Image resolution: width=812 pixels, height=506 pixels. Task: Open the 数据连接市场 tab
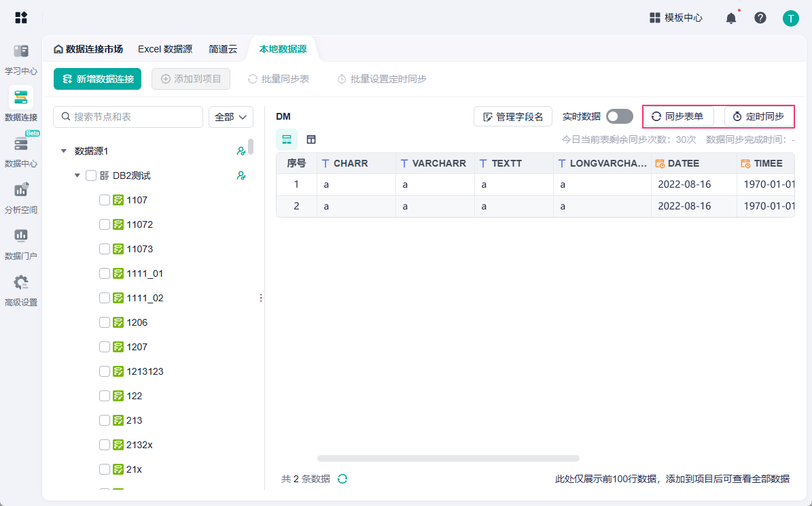pyautogui.click(x=88, y=49)
